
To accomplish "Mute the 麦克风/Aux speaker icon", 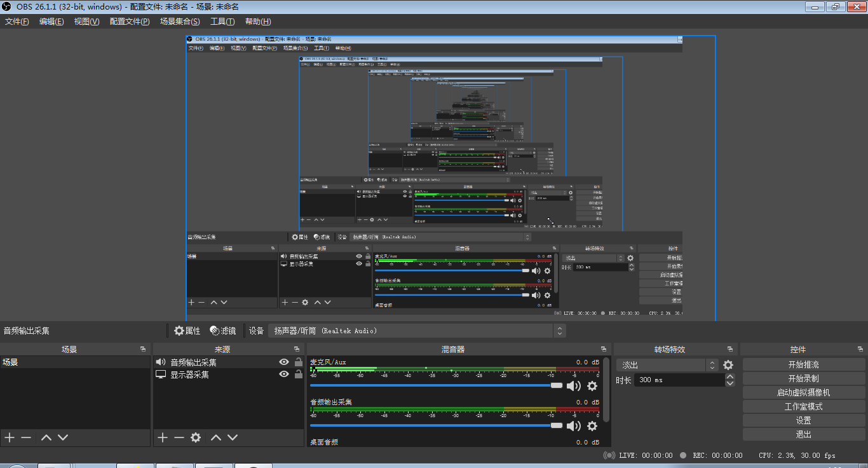I will pyautogui.click(x=574, y=386).
